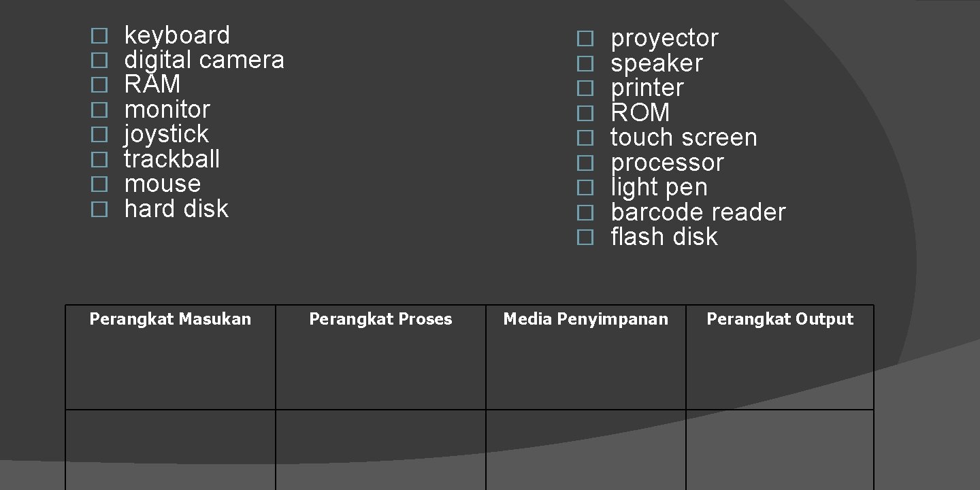
Task: Click the square bullet beside flash disk
Action: (585, 238)
